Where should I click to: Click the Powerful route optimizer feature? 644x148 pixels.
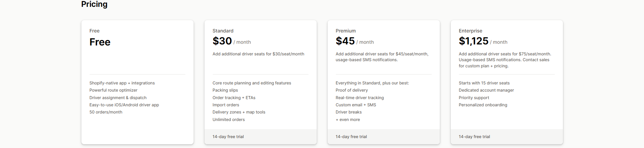[x=113, y=90]
